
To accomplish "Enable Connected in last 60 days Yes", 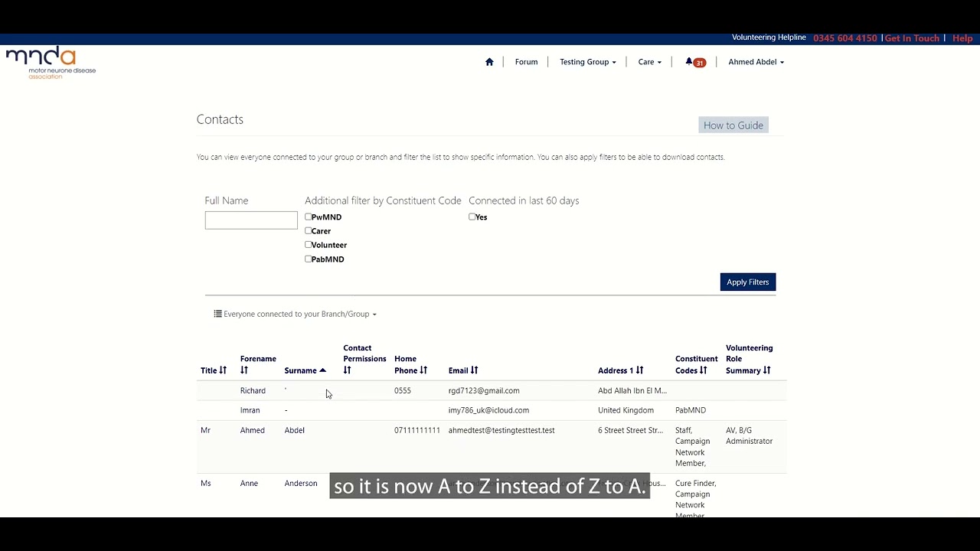I will click(x=472, y=217).
